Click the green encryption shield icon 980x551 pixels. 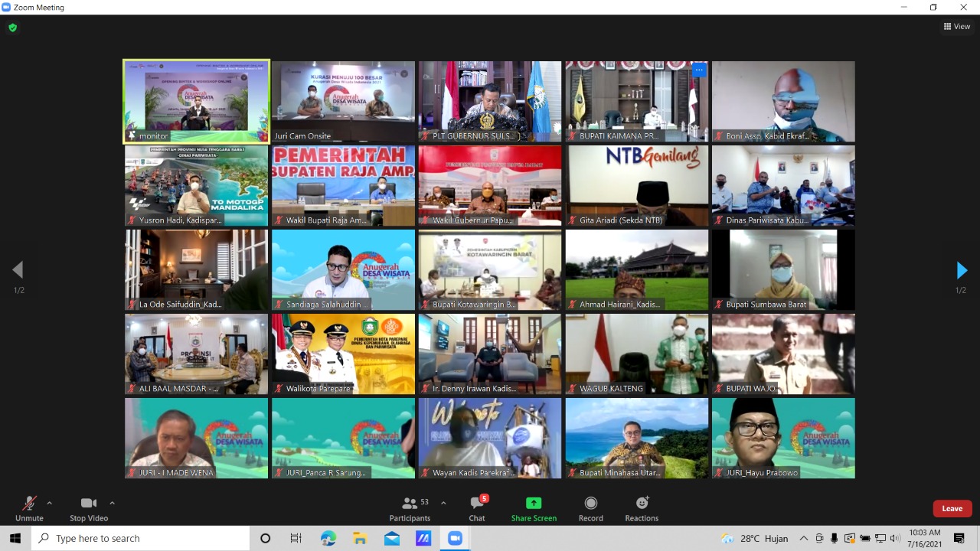(x=12, y=28)
